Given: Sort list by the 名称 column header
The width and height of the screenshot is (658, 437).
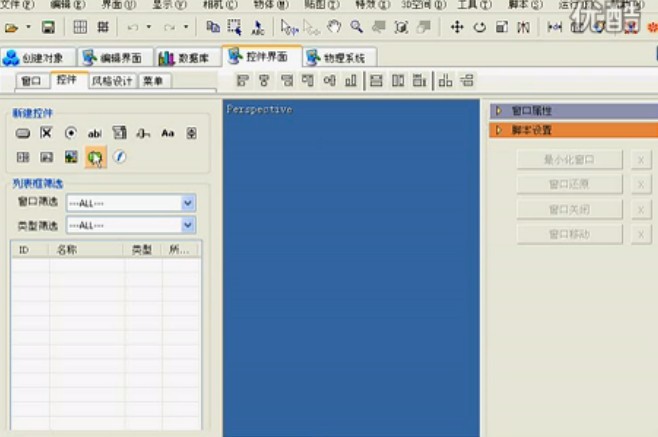Looking at the screenshot, I should (86, 250).
